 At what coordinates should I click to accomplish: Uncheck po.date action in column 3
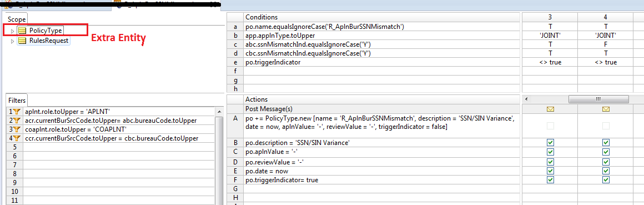coord(550,171)
